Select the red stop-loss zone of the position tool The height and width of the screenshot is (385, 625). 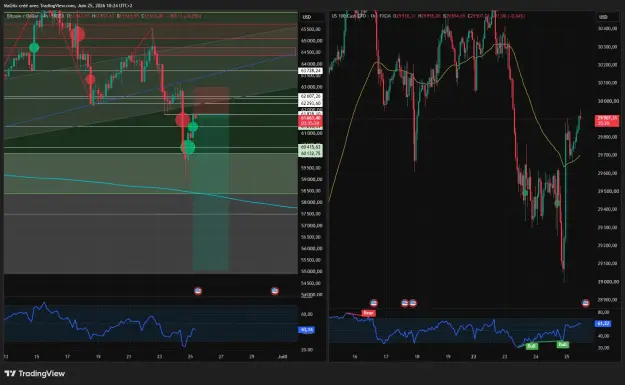pyautogui.click(x=211, y=100)
